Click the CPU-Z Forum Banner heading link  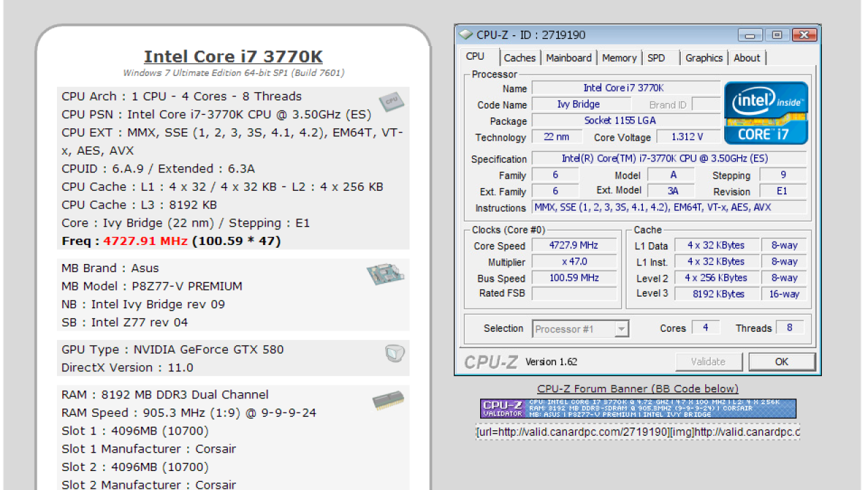[638, 389]
